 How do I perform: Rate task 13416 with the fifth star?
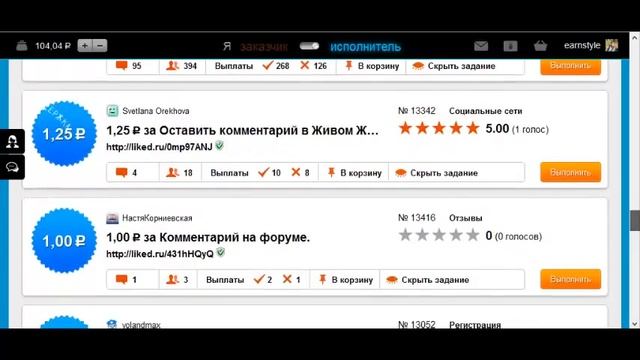tap(473, 235)
